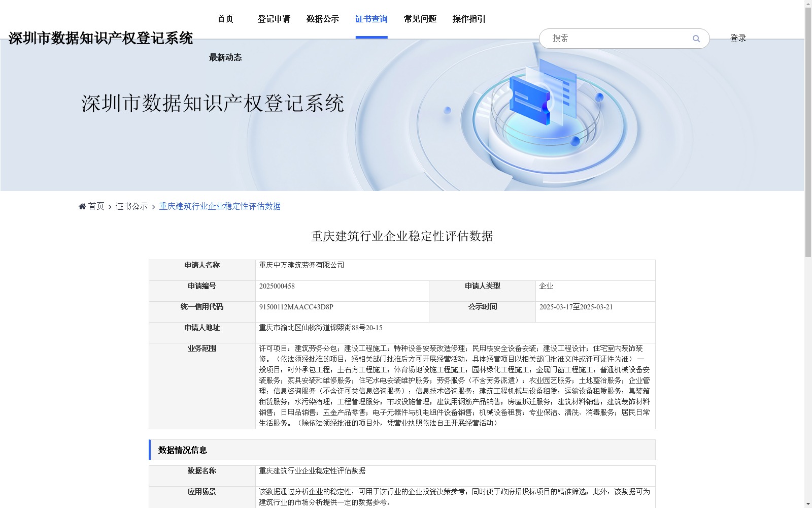Click the 数据情况信息 section header
This screenshot has width=812, height=508.
click(x=402, y=450)
